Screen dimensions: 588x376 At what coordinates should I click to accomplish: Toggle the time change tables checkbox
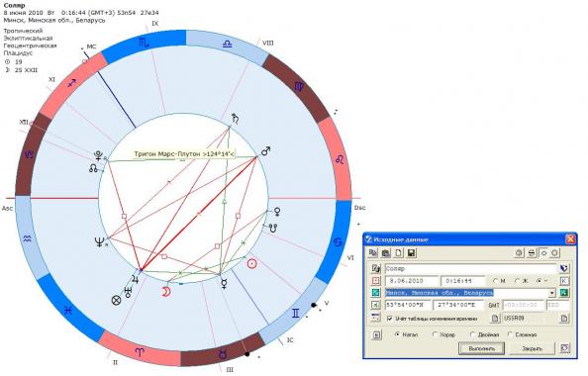pos(390,319)
